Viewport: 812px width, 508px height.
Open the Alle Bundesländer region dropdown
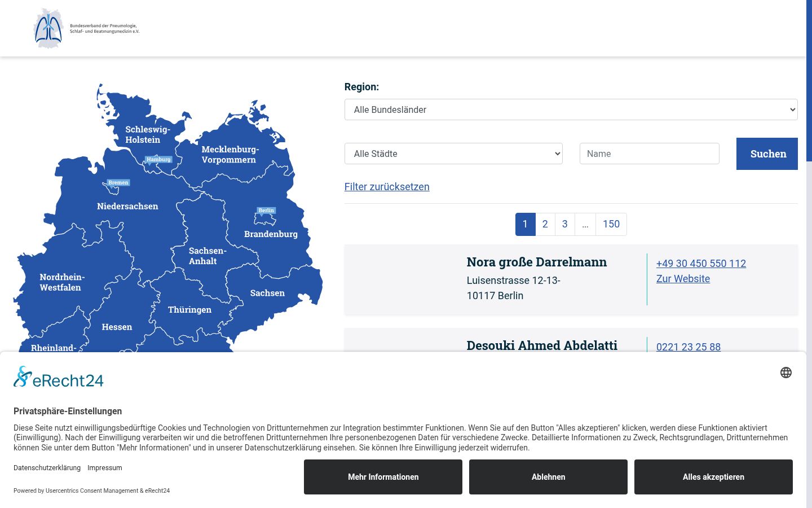pos(571,110)
